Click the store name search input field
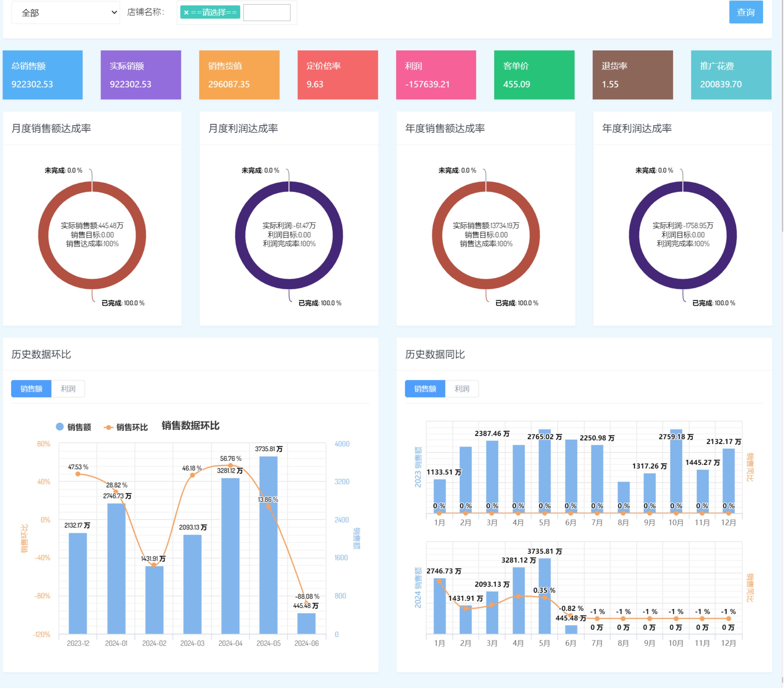 click(267, 13)
